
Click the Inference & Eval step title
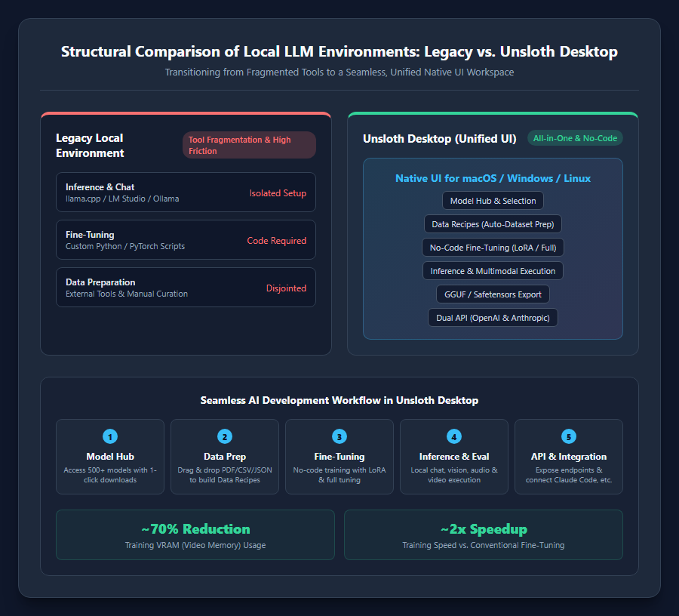click(x=454, y=457)
